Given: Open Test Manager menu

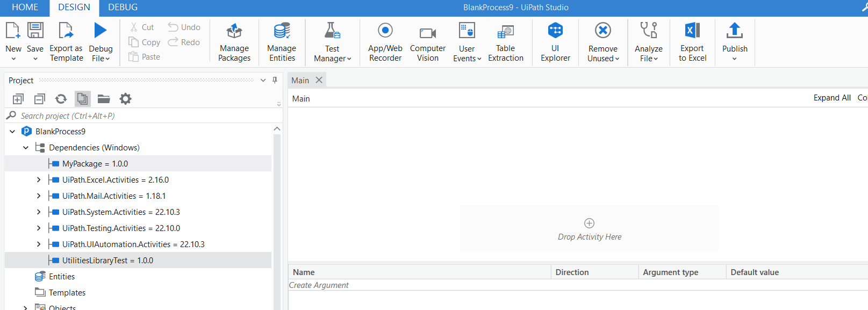Looking at the screenshot, I should point(332,42).
